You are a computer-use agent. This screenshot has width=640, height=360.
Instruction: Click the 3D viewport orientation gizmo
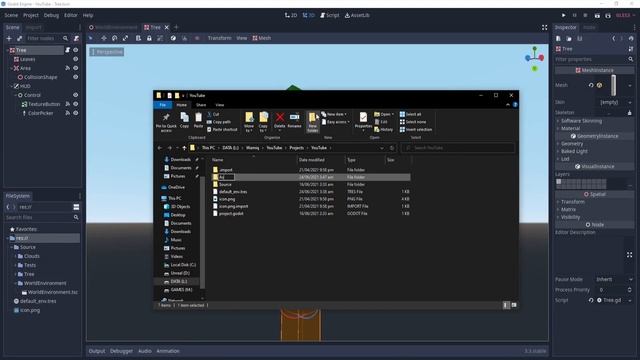535,58
